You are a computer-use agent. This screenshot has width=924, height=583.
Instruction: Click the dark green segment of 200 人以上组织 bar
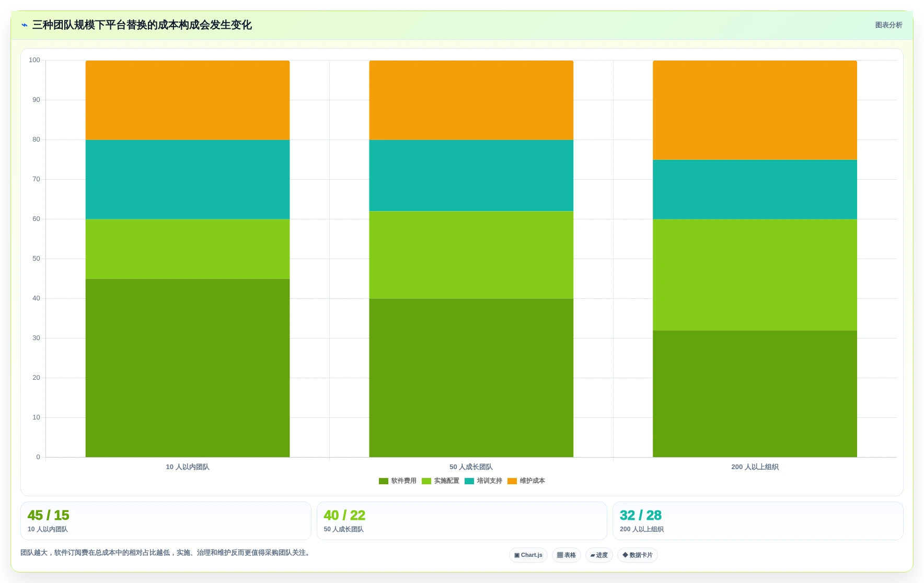point(755,394)
